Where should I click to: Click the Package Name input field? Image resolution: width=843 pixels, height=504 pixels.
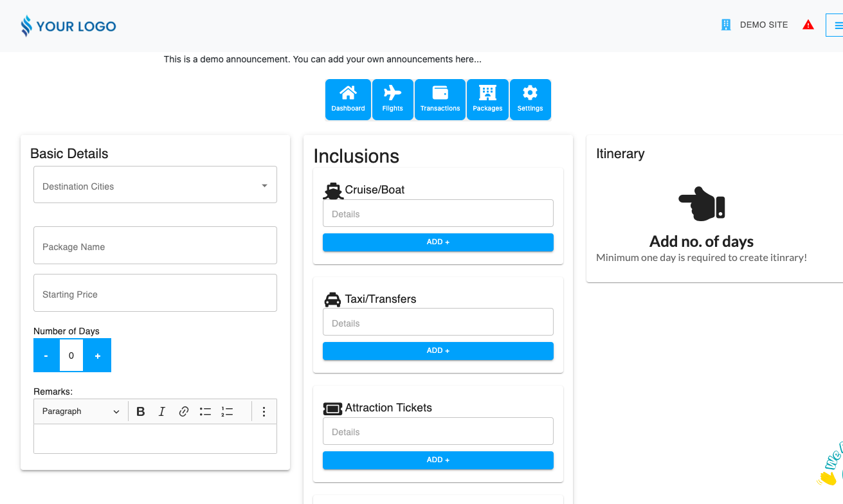tap(155, 246)
